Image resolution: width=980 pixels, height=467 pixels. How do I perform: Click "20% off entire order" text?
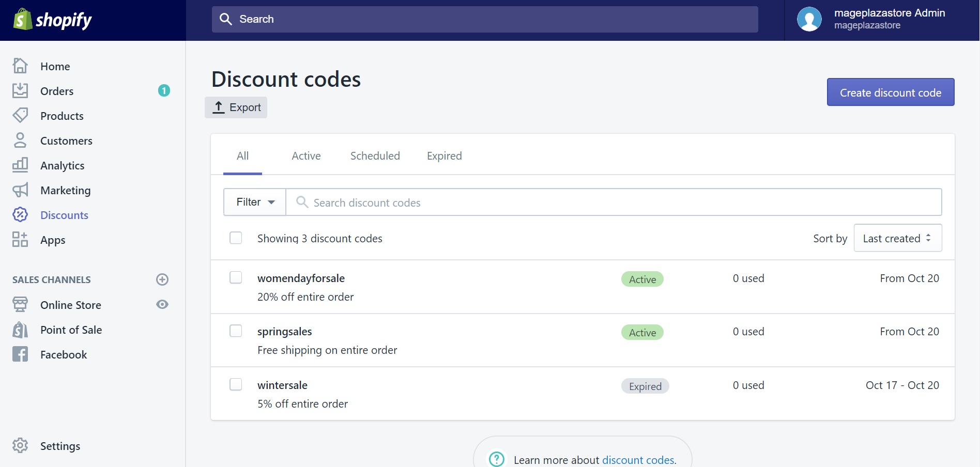point(305,297)
